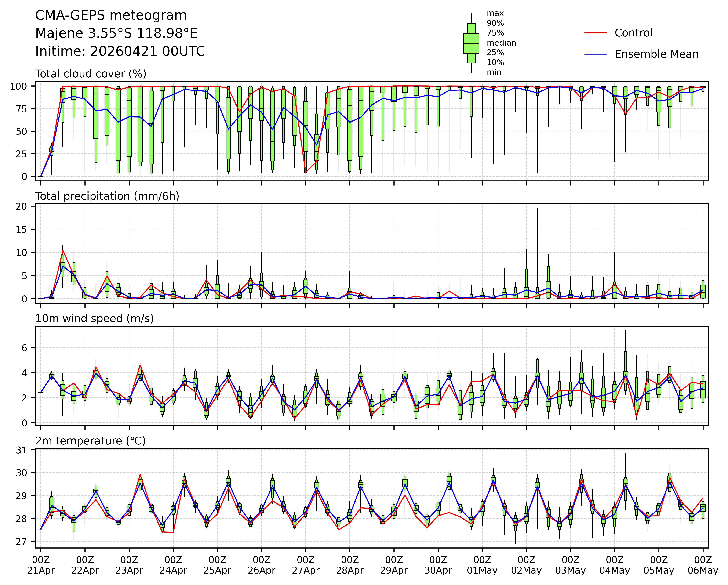The height and width of the screenshot is (585, 728).
Task: Click the '00Z 03May' axis label
Action: pyautogui.click(x=570, y=565)
